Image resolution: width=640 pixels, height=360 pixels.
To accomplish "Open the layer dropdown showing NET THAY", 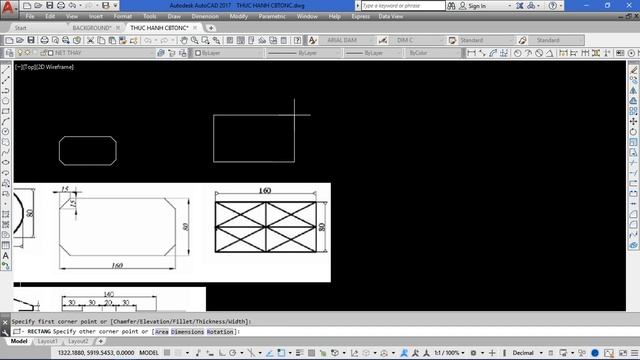I will (86, 53).
